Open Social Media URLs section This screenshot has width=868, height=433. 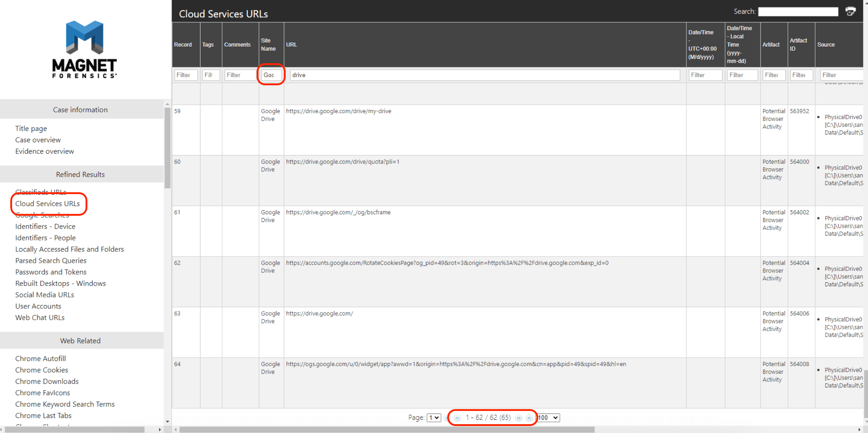point(44,295)
